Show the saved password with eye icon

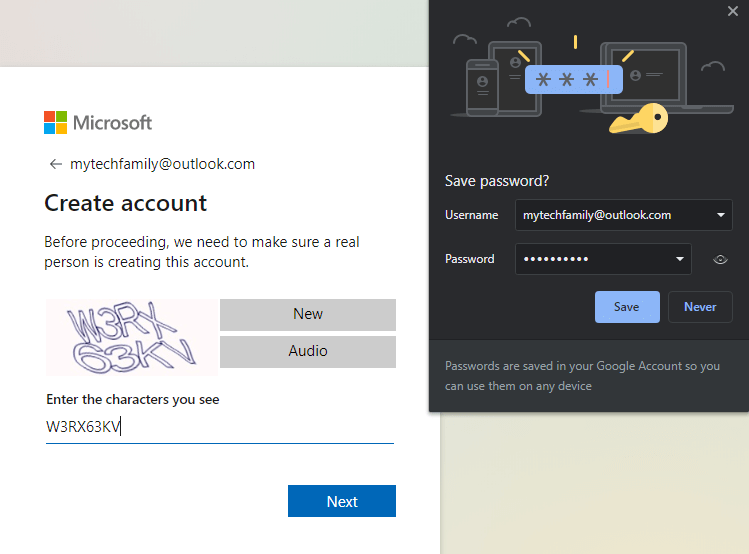click(720, 259)
